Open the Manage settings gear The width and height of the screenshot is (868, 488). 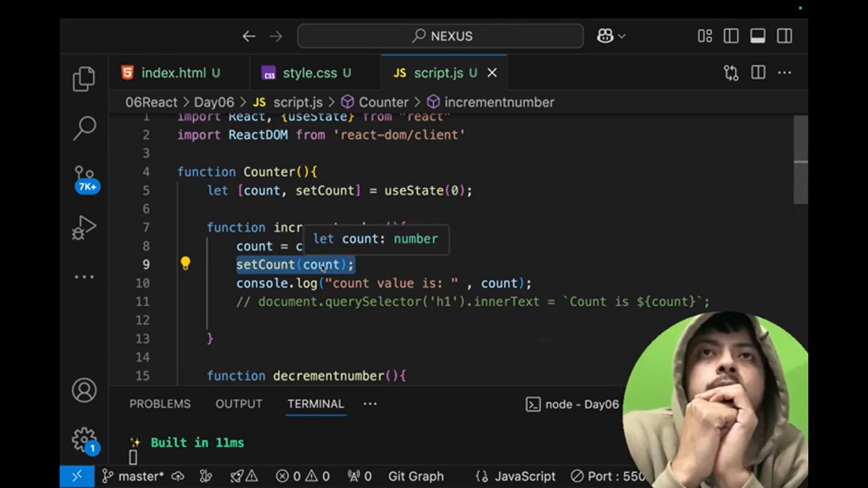tap(85, 440)
